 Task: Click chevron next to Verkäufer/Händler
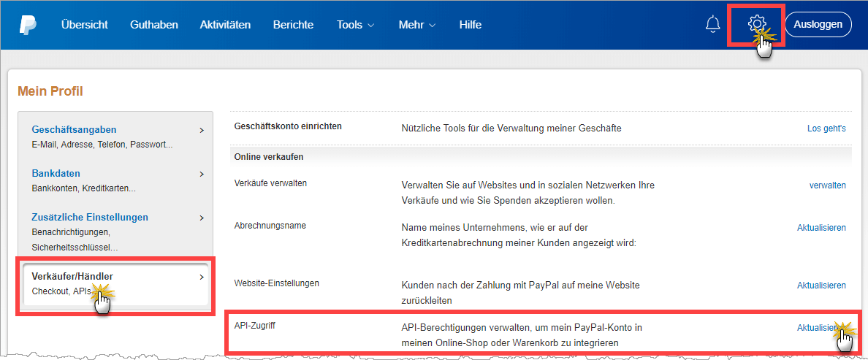click(202, 277)
